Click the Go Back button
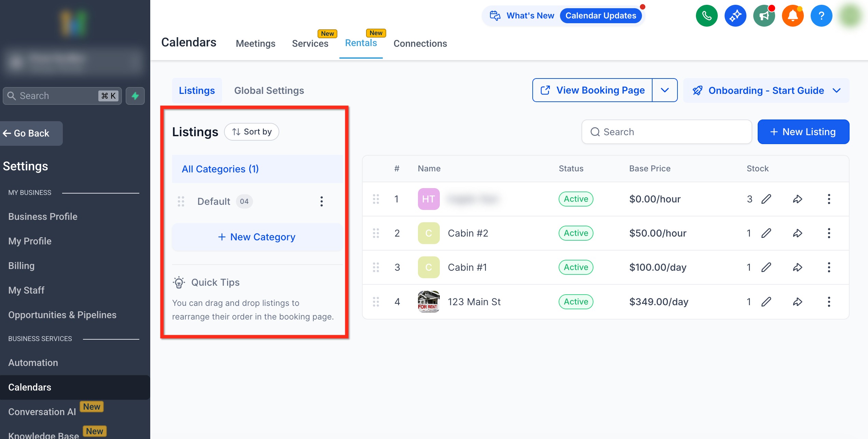 tap(31, 133)
